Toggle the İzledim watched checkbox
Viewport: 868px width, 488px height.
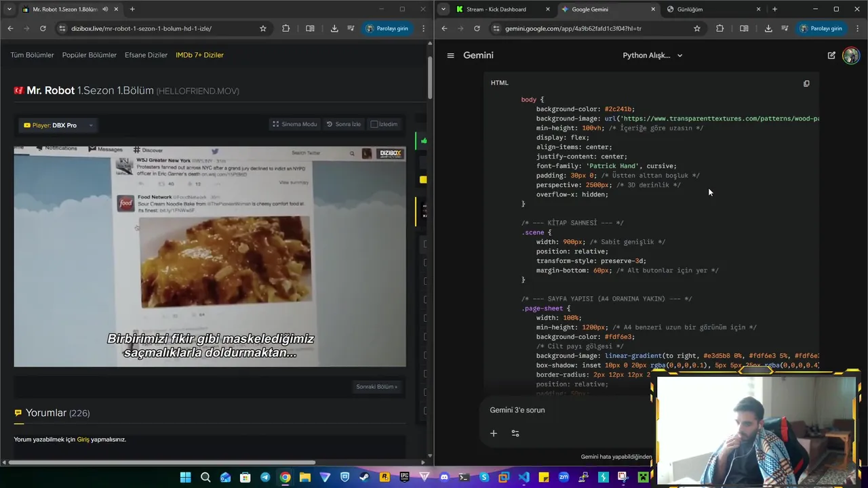tap(374, 124)
